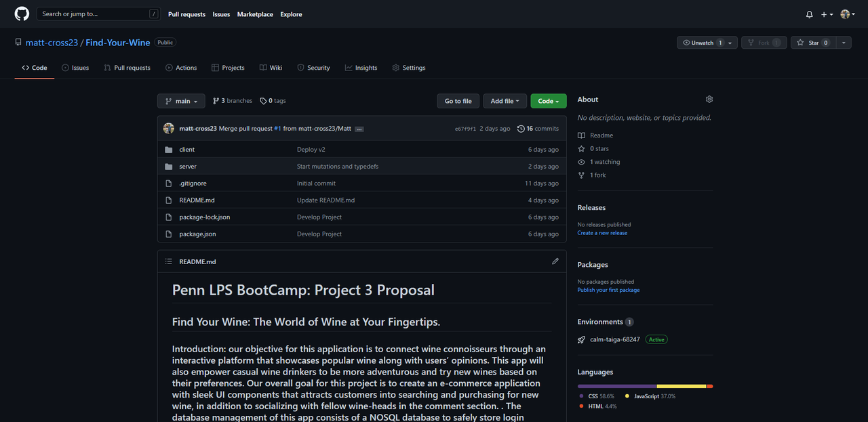
Task: Switch to the Insights tab
Action: [361, 68]
